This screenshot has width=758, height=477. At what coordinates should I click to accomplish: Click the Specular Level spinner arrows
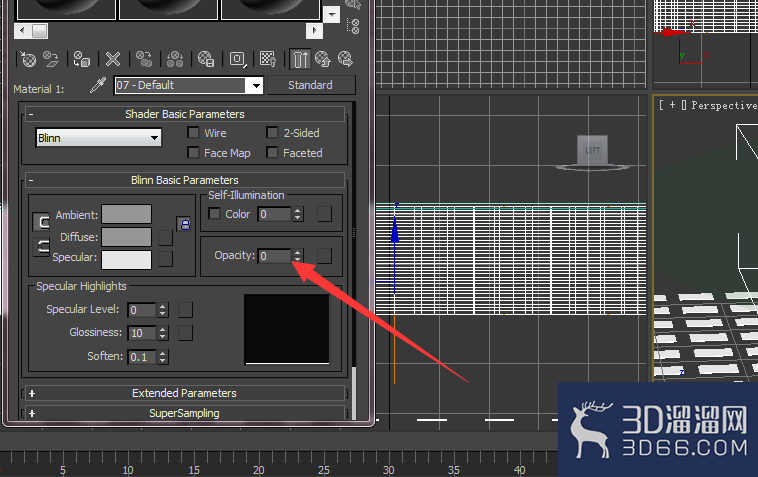pos(163,310)
